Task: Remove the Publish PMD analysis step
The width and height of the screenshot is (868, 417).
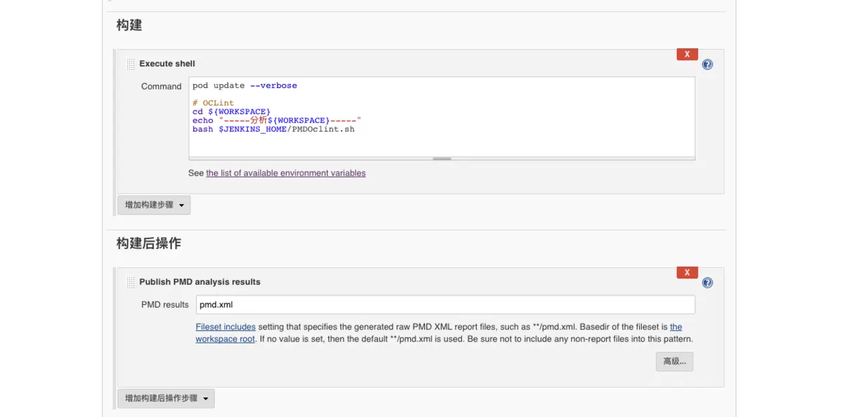Action: [x=687, y=273]
